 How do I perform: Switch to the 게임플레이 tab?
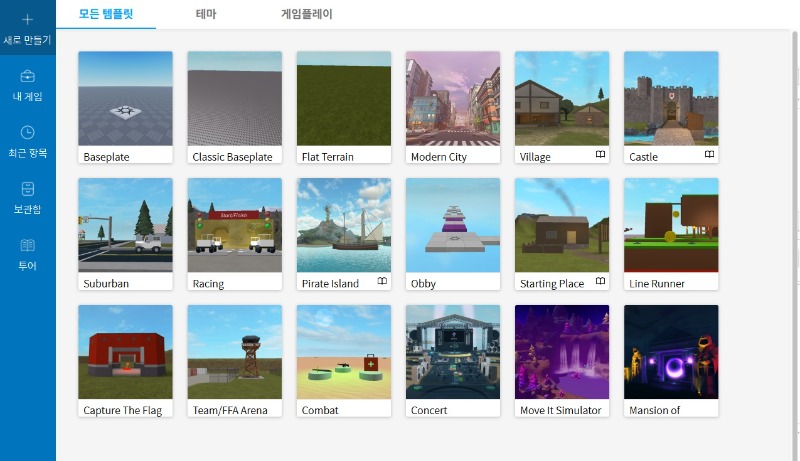(307, 14)
